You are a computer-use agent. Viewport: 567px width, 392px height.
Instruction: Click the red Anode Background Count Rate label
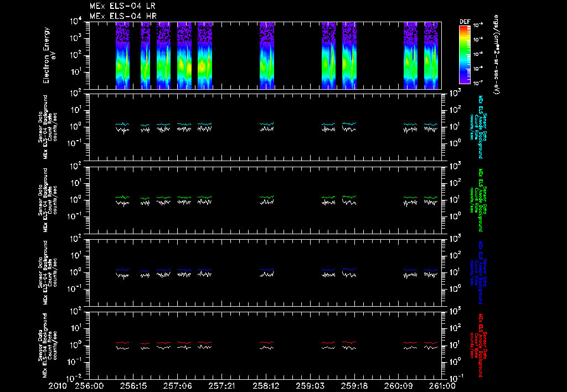point(478,345)
